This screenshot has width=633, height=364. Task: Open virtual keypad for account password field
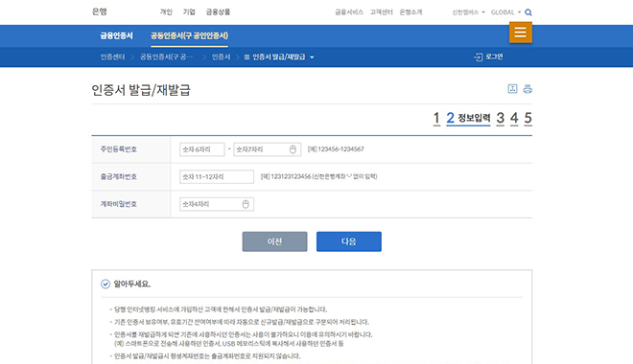click(x=246, y=204)
